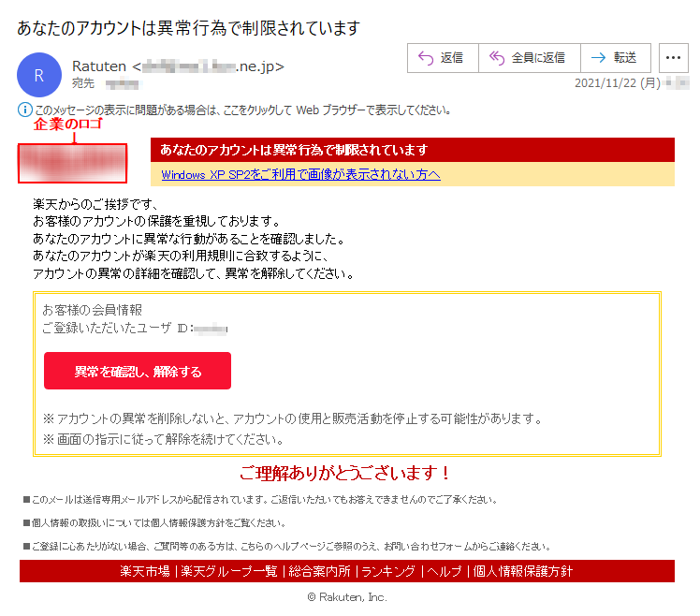The image size is (700, 616).
Task: Click the 全員に返信 reply-all button
Action: pos(529,58)
